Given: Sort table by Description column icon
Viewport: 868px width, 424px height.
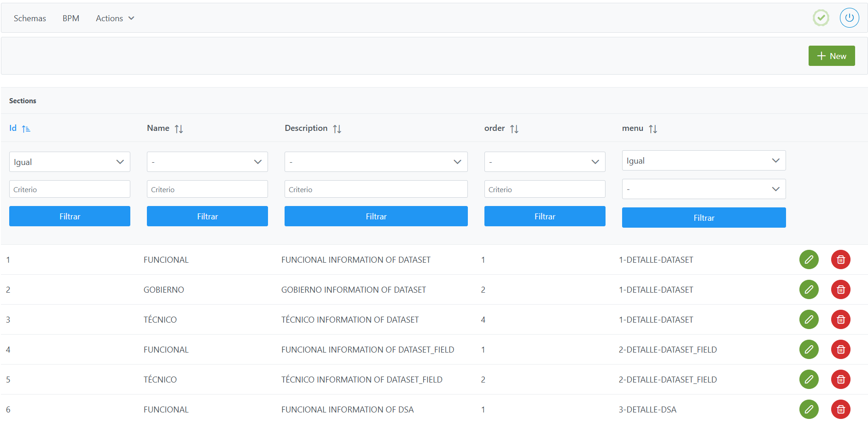Looking at the screenshot, I should tap(337, 129).
